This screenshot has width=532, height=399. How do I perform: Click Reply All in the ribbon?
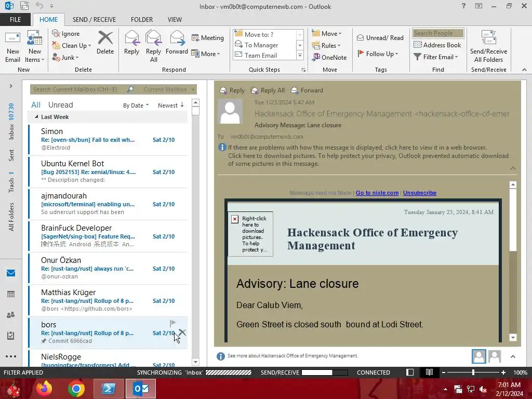[153, 47]
